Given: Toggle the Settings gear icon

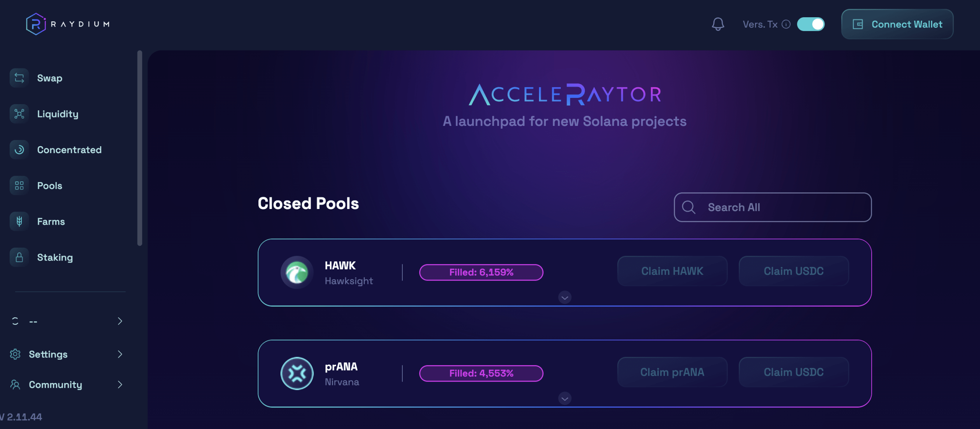Looking at the screenshot, I should (x=15, y=354).
